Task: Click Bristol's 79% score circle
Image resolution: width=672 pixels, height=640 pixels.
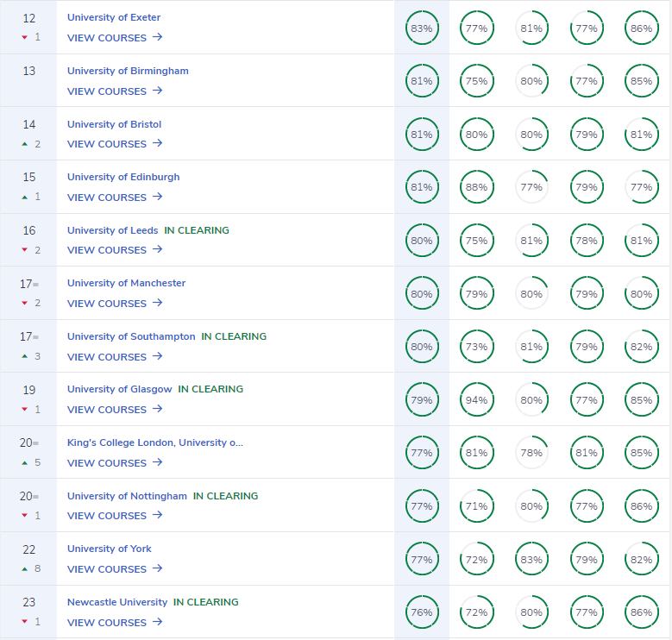Action: (x=587, y=135)
